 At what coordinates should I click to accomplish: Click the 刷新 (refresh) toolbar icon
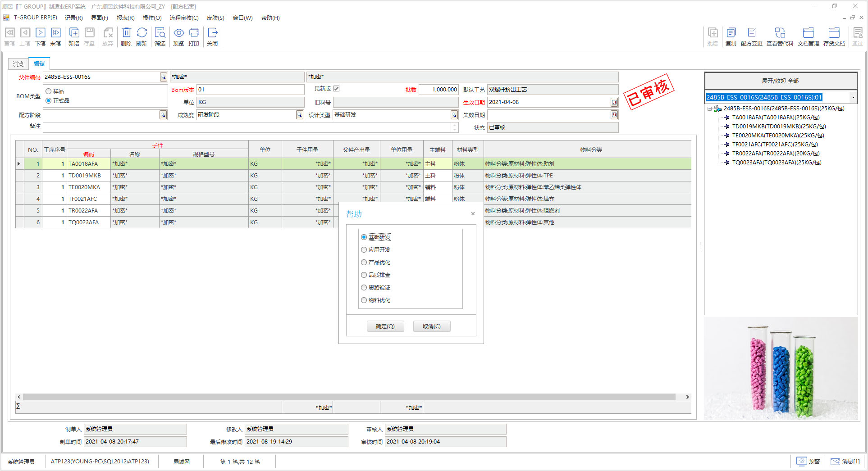tap(142, 36)
